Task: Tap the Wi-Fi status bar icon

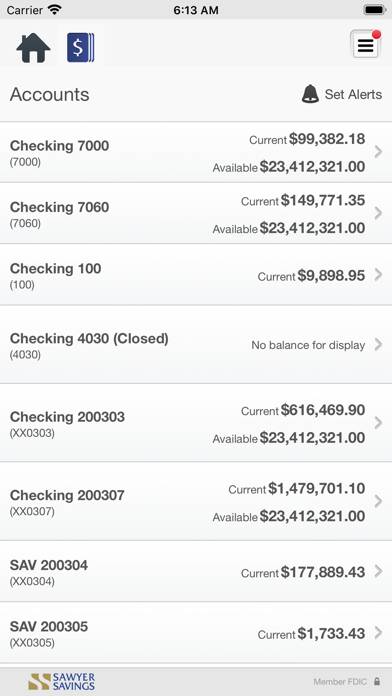Action: (55, 10)
